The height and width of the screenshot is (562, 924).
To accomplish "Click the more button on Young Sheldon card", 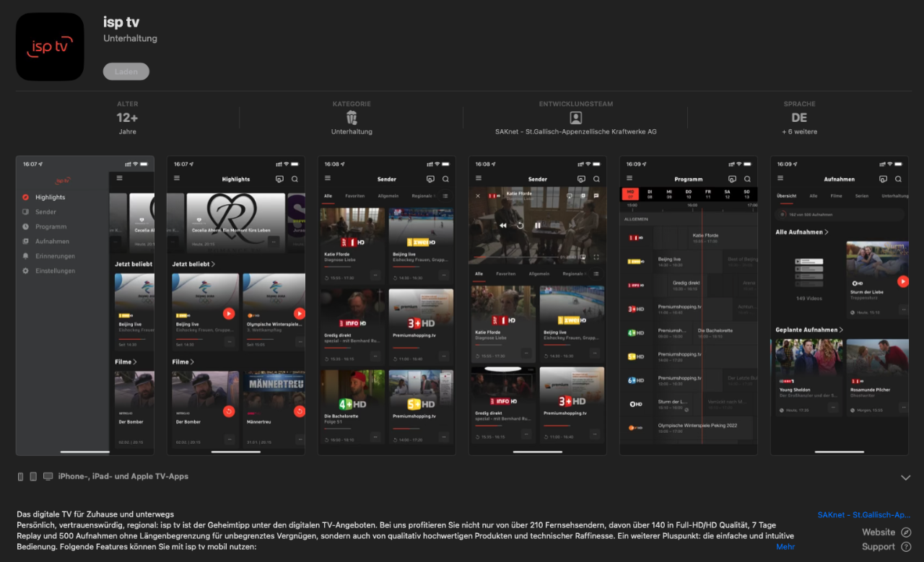I will 834,408.
